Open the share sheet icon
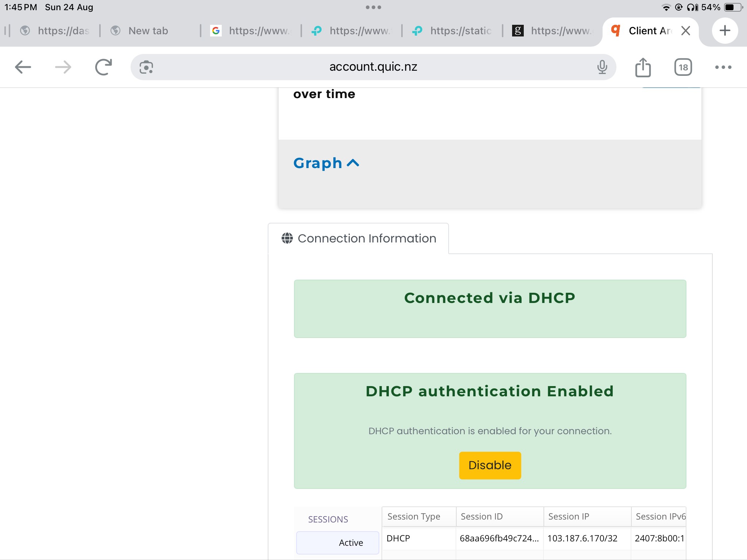 [x=643, y=67]
